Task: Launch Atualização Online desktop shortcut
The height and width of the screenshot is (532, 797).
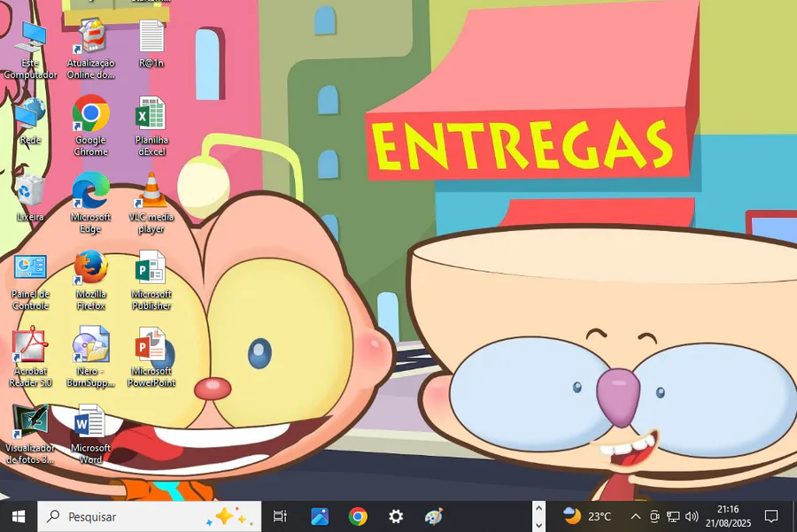Action: 90,50
